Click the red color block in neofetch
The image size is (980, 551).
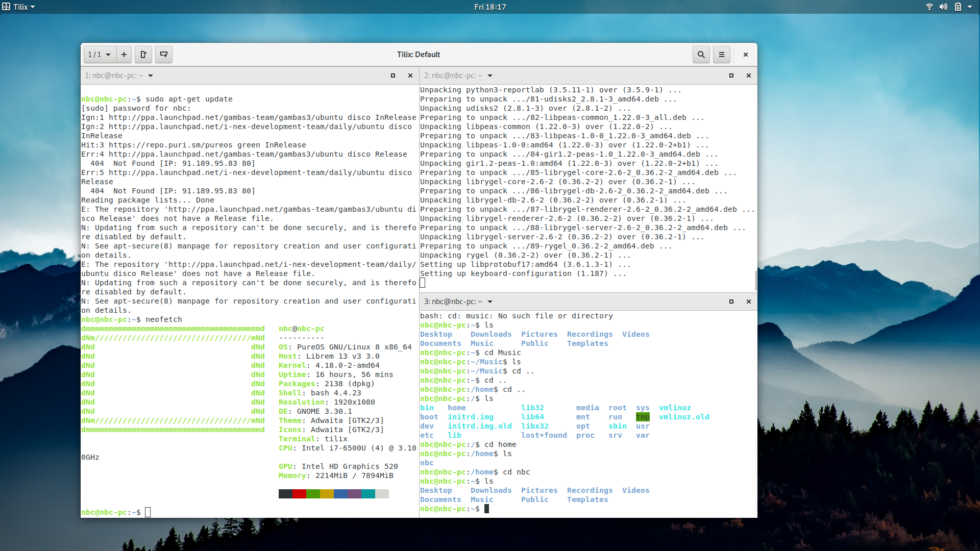click(299, 494)
